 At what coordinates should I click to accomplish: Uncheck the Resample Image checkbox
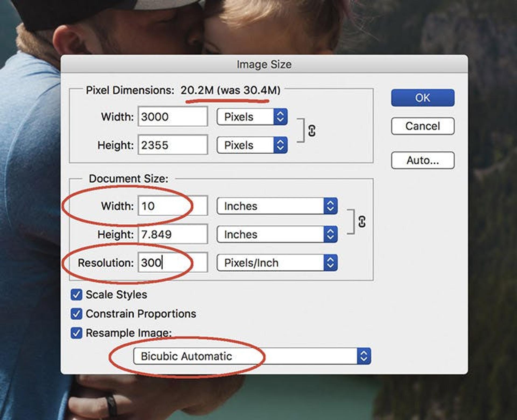pyautogui.click(x=76, y=333)
